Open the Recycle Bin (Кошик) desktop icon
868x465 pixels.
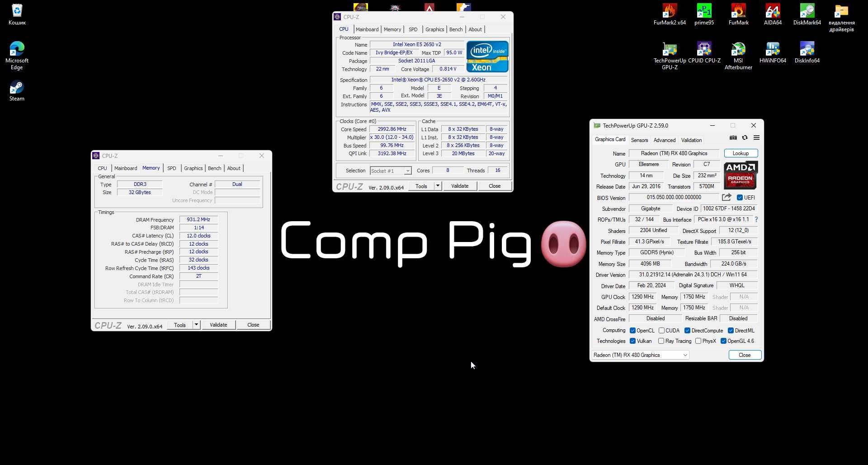(17, 14)
